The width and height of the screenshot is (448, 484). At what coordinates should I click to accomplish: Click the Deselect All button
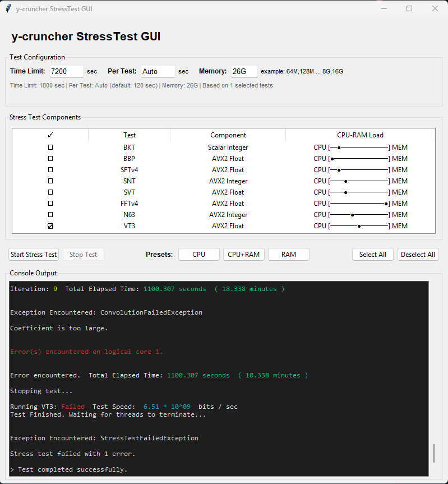(x=418, y=255)
